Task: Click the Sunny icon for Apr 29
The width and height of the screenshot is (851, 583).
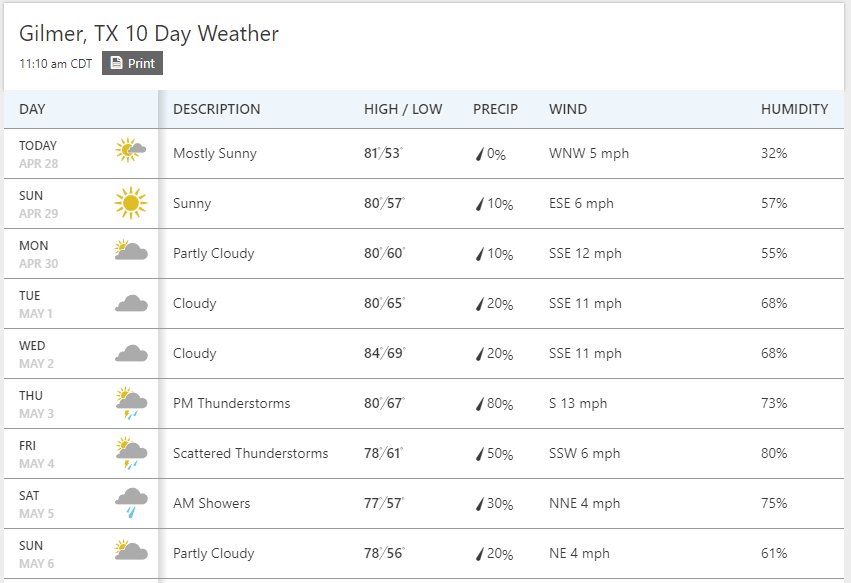Action: (131, 203)
